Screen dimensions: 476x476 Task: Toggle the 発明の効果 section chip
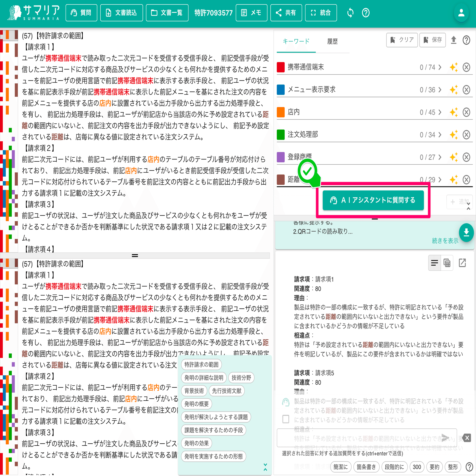point(196,443)
